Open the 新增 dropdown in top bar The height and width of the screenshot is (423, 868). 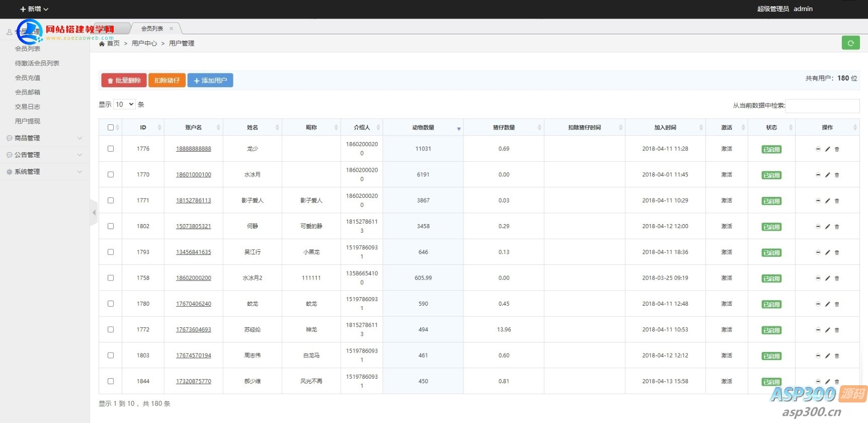tap(34, 9)
